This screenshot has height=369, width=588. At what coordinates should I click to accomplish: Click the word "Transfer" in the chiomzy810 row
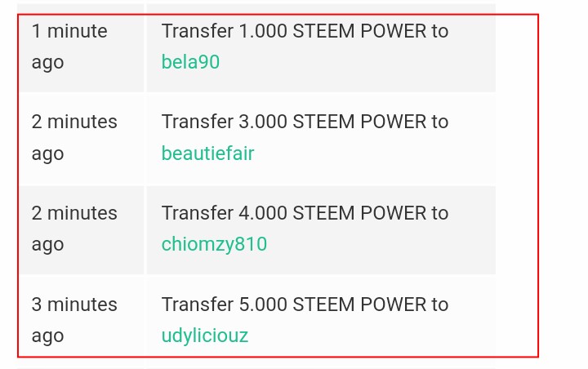coord(198,213)
